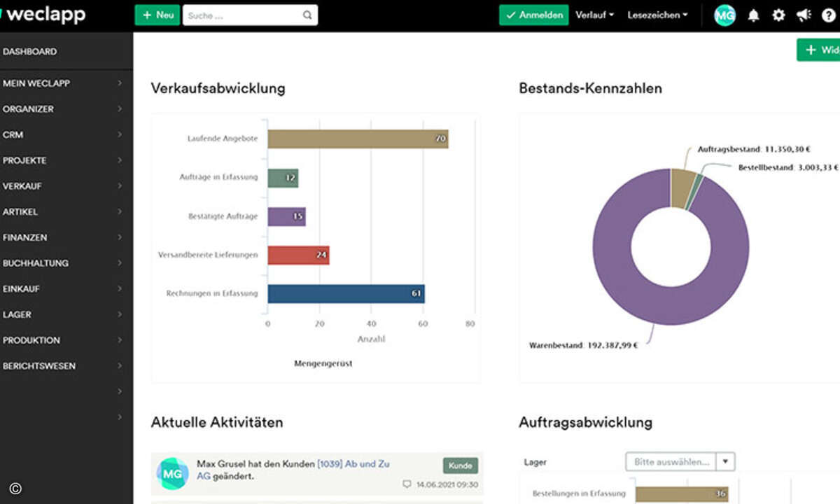Expand the Buchhaltung sidebar section
Screen dimensions: 840x504
coord(63,263)
